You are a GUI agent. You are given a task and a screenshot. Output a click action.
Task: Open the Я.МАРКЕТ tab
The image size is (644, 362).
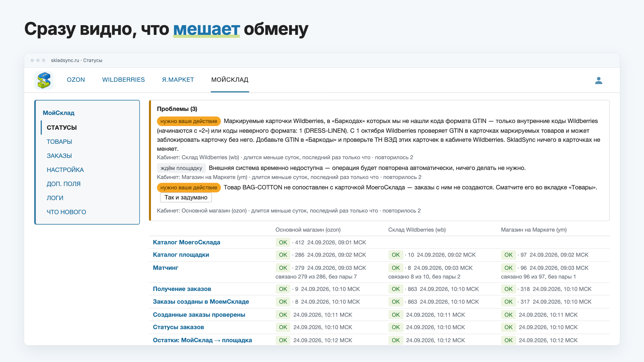[178, 80]
